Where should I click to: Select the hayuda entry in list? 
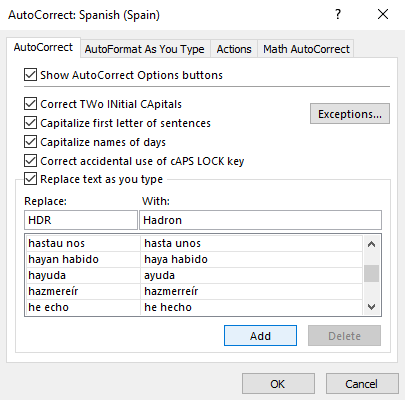point(193,275)
